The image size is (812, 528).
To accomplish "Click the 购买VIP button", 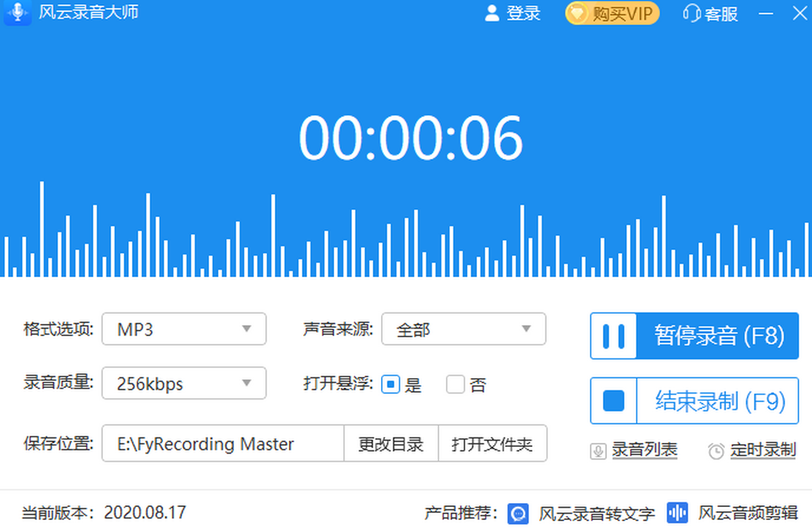I will (x=612, y=14).
